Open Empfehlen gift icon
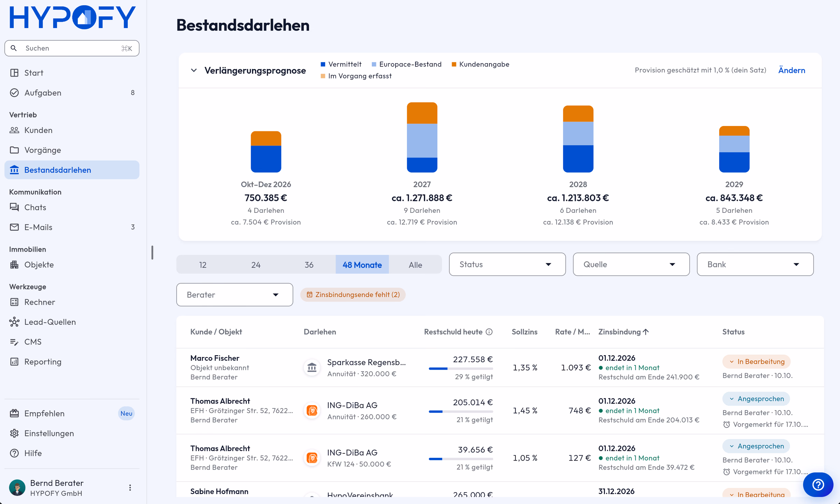Screen dimensions: 840x504 click(14, 413)
